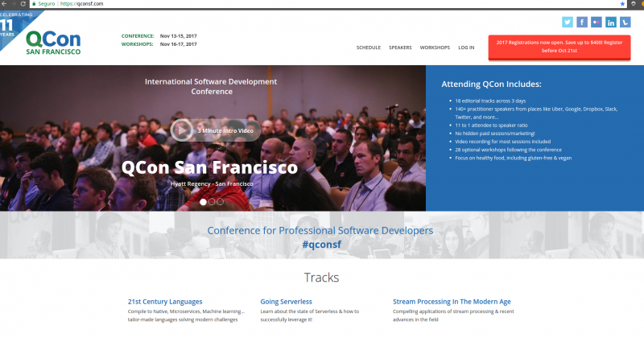Open Stream Processing In The Modern Age track
Image resolution: width=644 pixels, height=342 pixels.
pos(452,302)
